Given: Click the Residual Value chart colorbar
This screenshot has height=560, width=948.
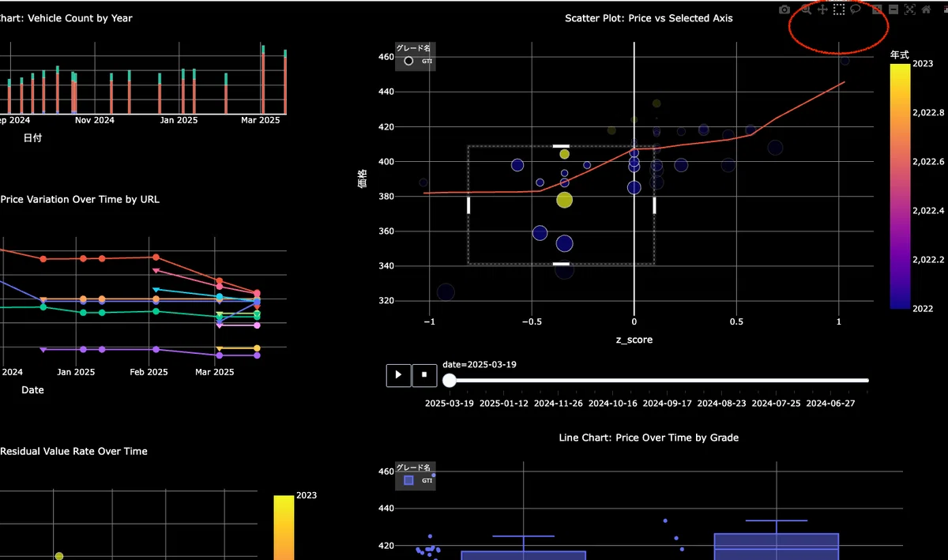Looking at the screenshot, I should coord(284,528).
